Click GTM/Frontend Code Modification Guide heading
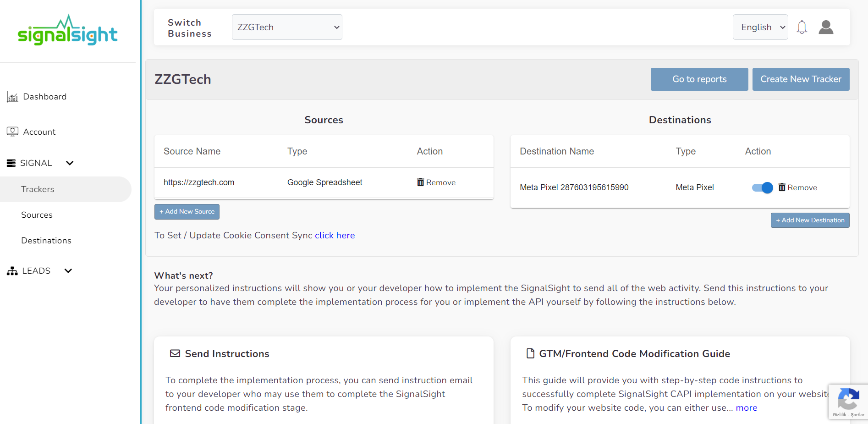The image size is (868, 424). 635,354
